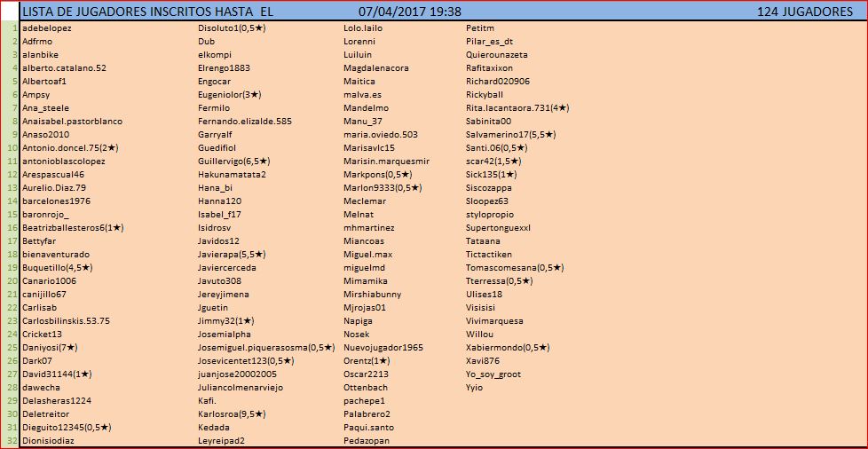
Task: Click the player name Karlosroa(9,5★)
Action: [x=233, y=414]
